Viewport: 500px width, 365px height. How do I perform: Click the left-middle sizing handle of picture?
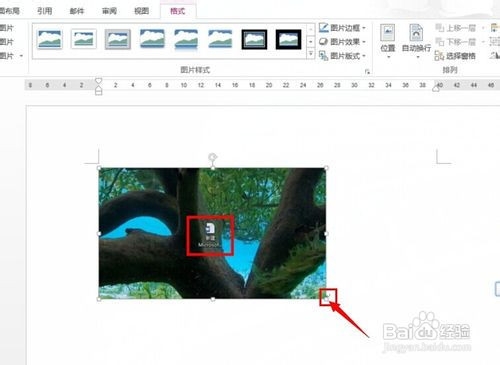tap(99, 234)
